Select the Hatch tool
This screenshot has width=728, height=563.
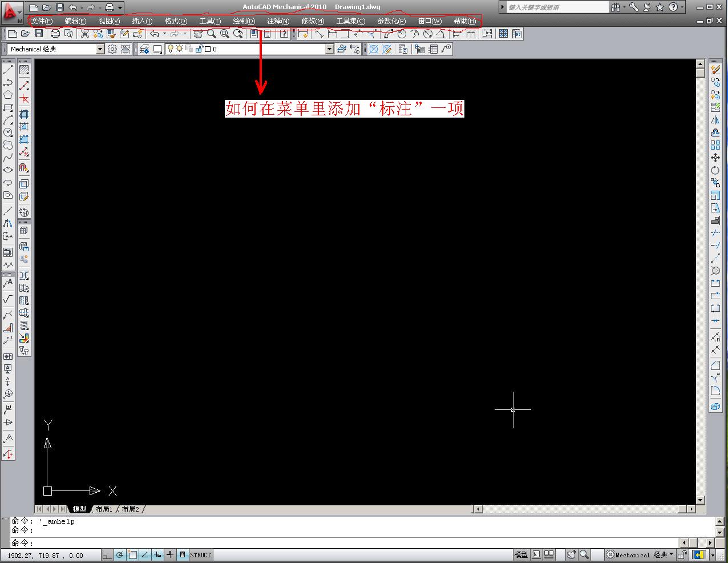[24, 70]
